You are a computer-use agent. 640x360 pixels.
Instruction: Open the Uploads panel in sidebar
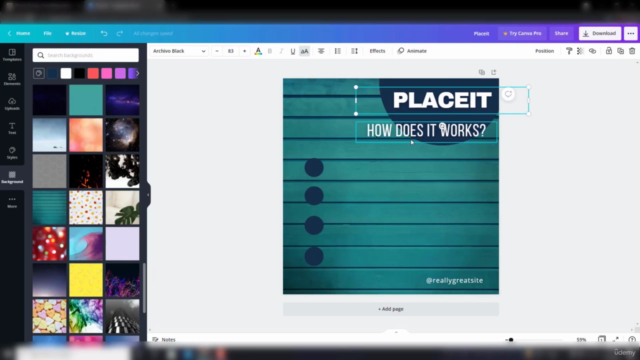tap(12, 104)
